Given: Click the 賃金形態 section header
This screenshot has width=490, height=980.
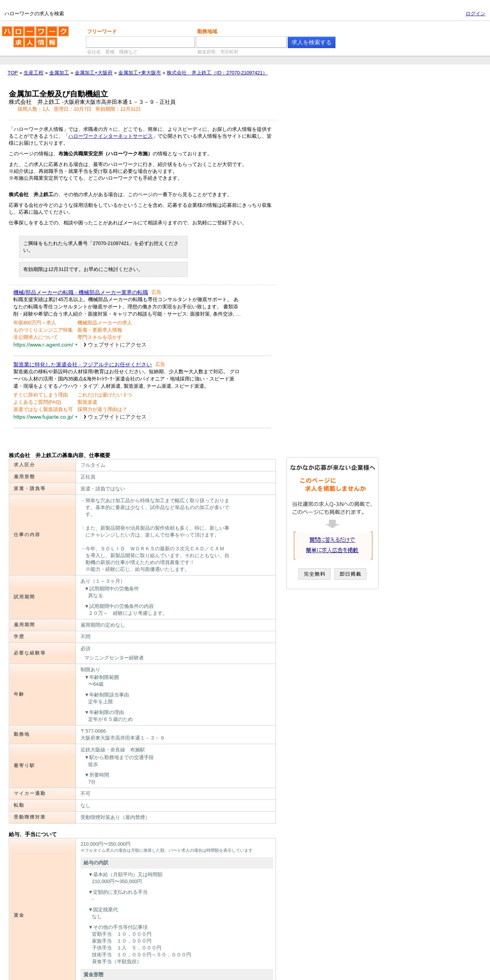Looking at the screenshot, I should pos(177,974).
